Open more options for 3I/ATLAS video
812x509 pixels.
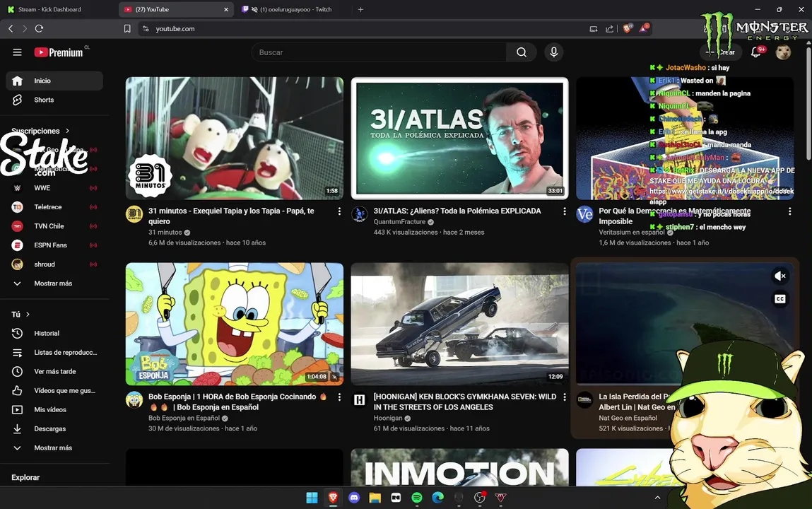(565, 211)
